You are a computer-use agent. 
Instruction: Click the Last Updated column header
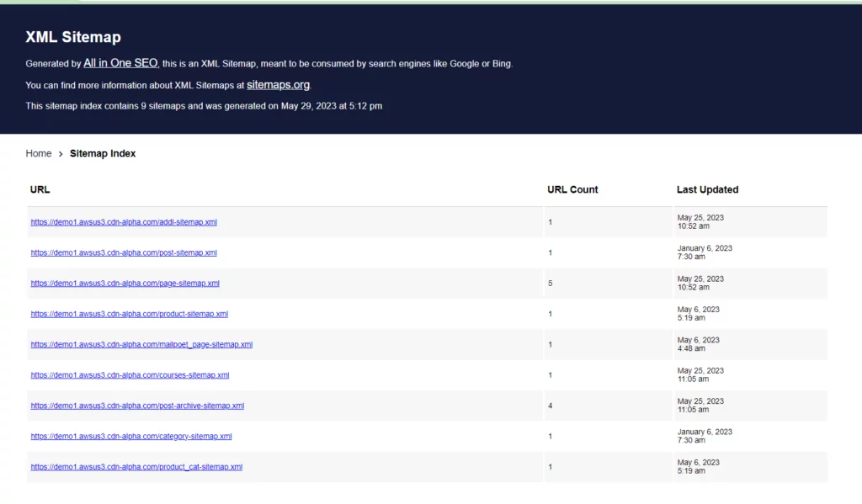[x=707, y=189]
